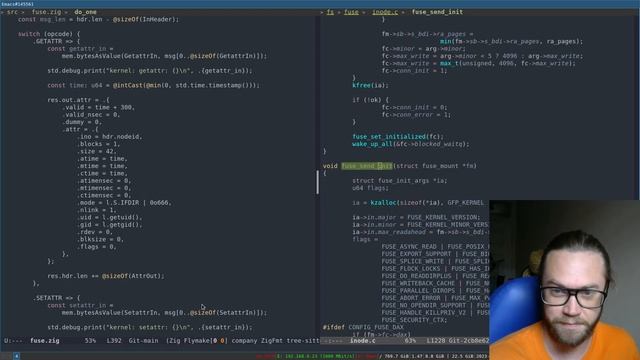The width and height of the screenshot is (640, 360).
Task: Click '#ifdef CONFIG_FUSE_DAX' in the right pane
Action: point(363,327)
